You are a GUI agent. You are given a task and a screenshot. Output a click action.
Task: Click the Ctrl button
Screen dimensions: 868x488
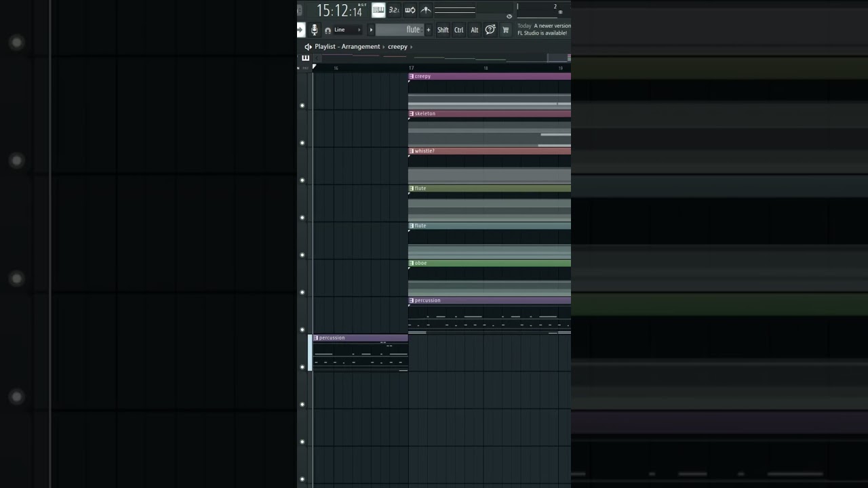[x=459, y=30]
